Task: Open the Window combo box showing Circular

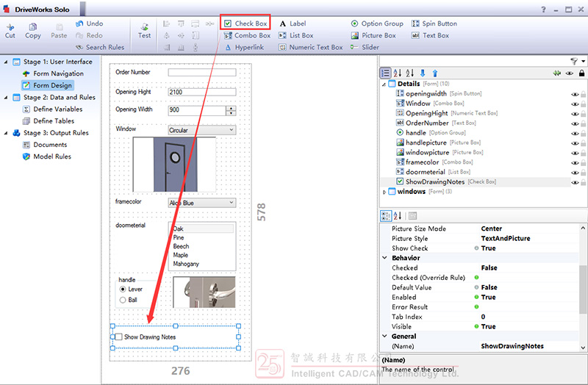Action: 201,130
